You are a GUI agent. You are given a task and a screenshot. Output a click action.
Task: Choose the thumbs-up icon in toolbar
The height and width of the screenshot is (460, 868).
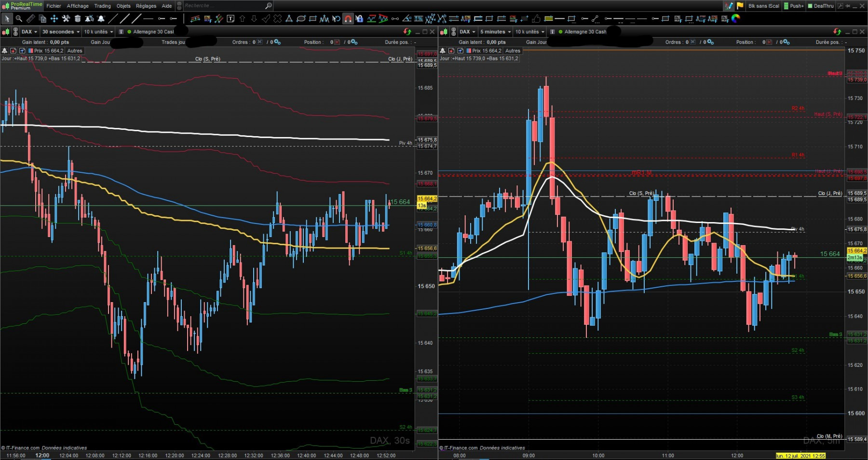[536, 19]
